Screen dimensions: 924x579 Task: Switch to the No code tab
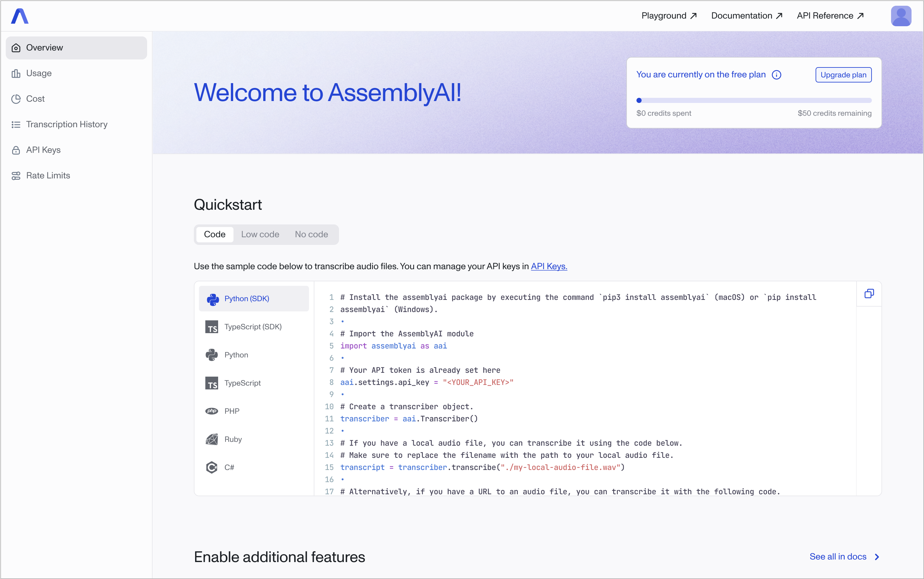311,234
